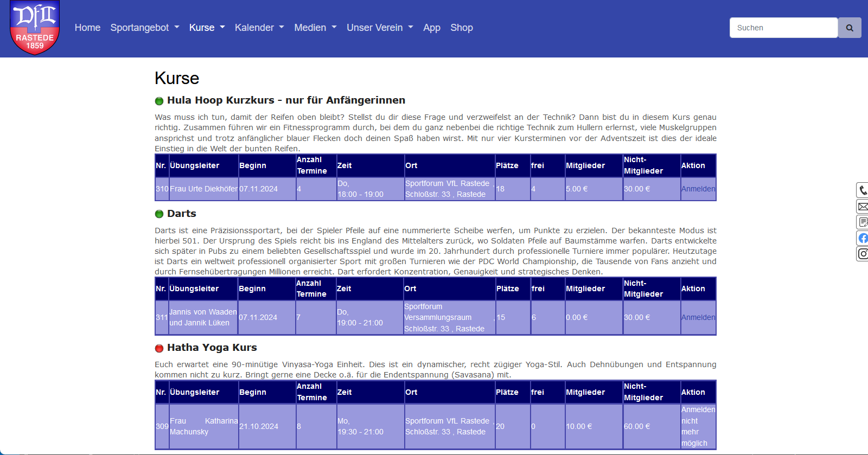Click time cell Mo, 19:30 - 21:00

coord(371,426)
